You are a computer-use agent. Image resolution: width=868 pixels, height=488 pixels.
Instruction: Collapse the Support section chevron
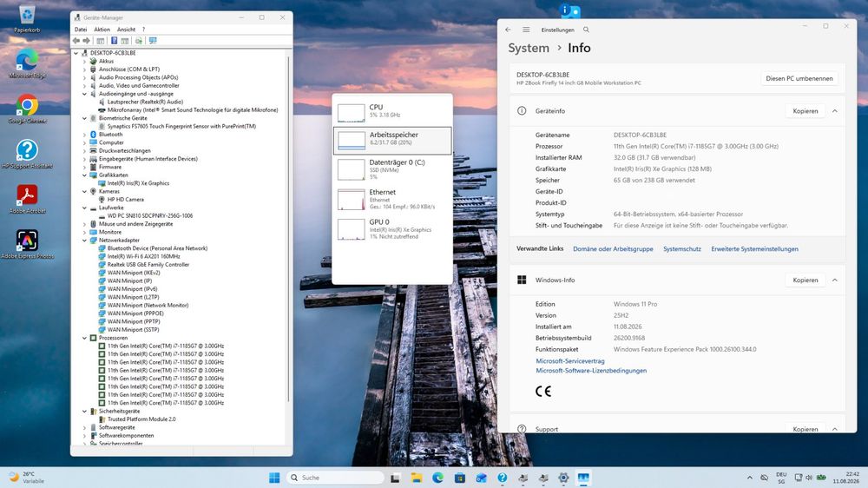click(835, 429)
